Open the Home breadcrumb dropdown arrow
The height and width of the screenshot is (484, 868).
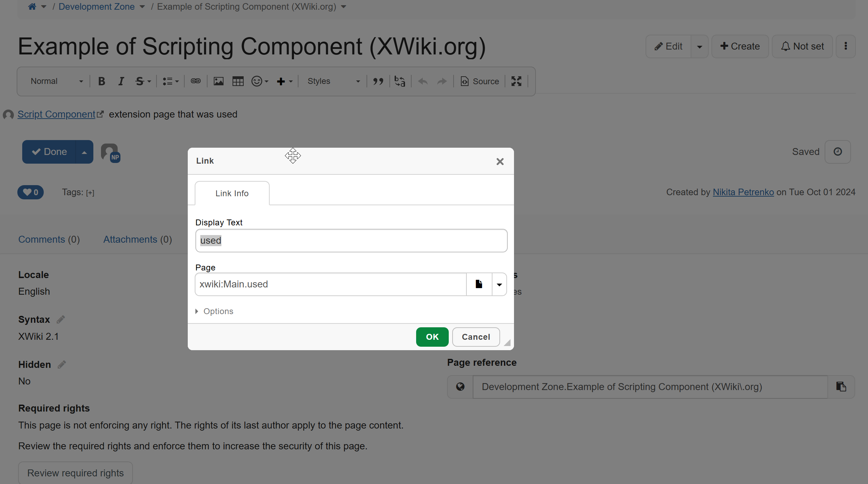(44, 7)
